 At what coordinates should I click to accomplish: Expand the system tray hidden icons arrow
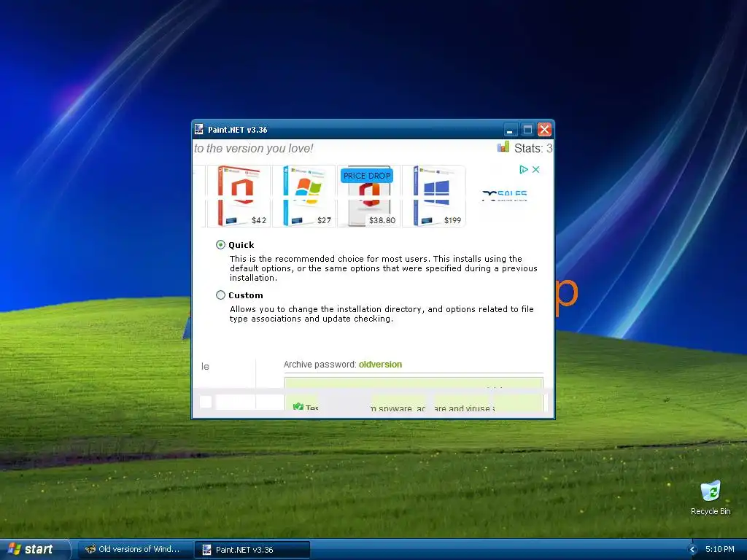(x=693, y=550)
